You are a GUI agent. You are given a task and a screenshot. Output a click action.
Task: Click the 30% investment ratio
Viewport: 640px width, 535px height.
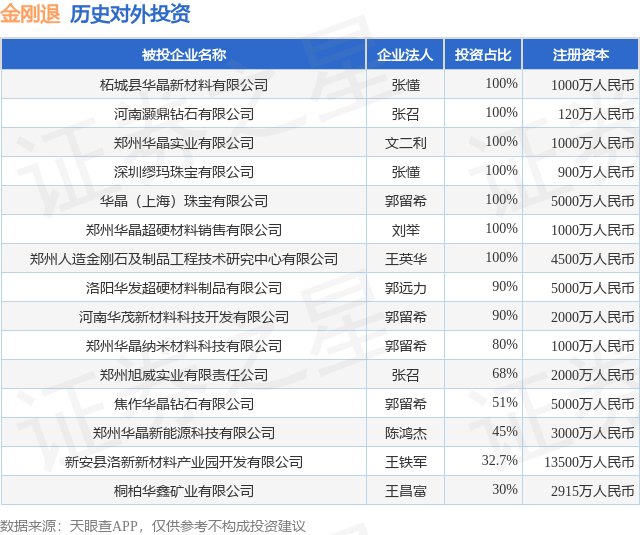(505, 489)
